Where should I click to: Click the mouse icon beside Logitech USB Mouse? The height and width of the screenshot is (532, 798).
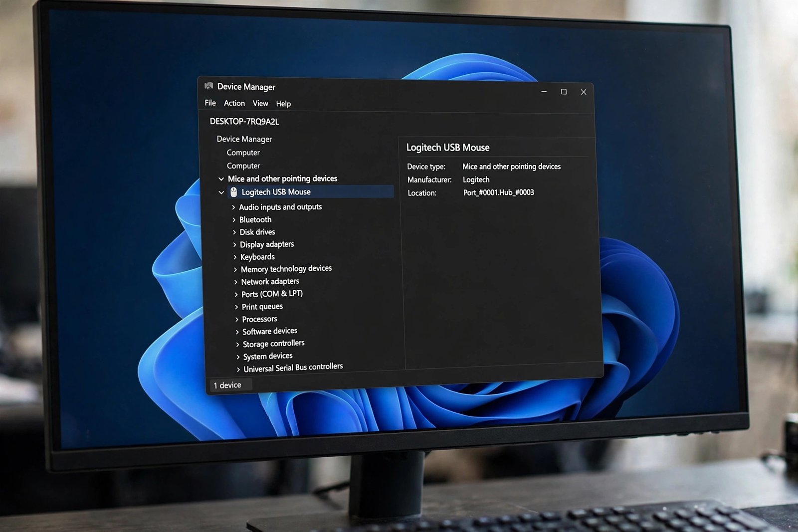(x=233, y=192)
